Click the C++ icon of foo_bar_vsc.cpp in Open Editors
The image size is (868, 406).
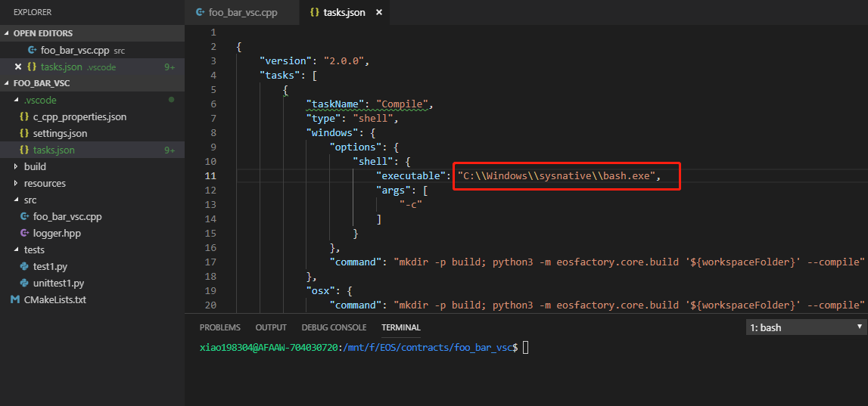click(32, 50)
